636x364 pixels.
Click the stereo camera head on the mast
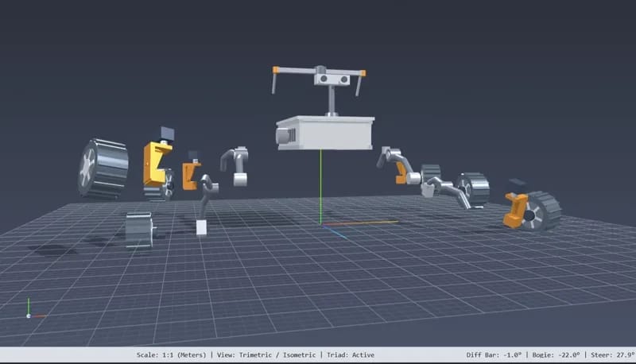point(332,79)
